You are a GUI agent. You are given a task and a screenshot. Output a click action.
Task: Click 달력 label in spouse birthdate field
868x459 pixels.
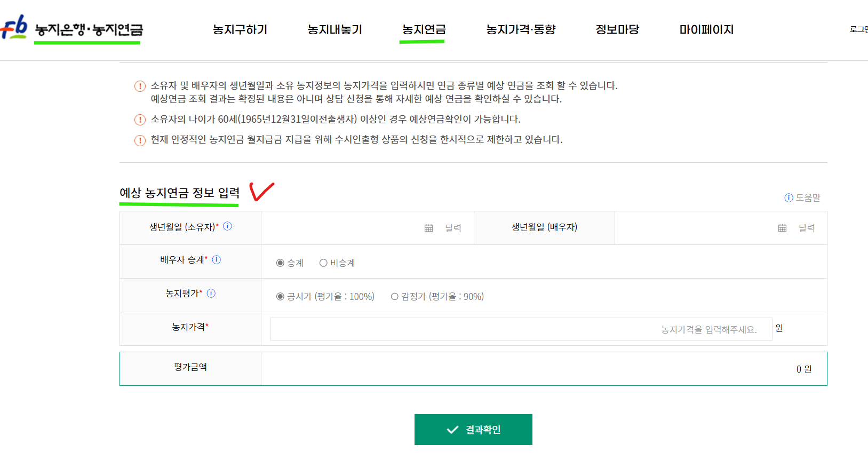tap(807, 228)
